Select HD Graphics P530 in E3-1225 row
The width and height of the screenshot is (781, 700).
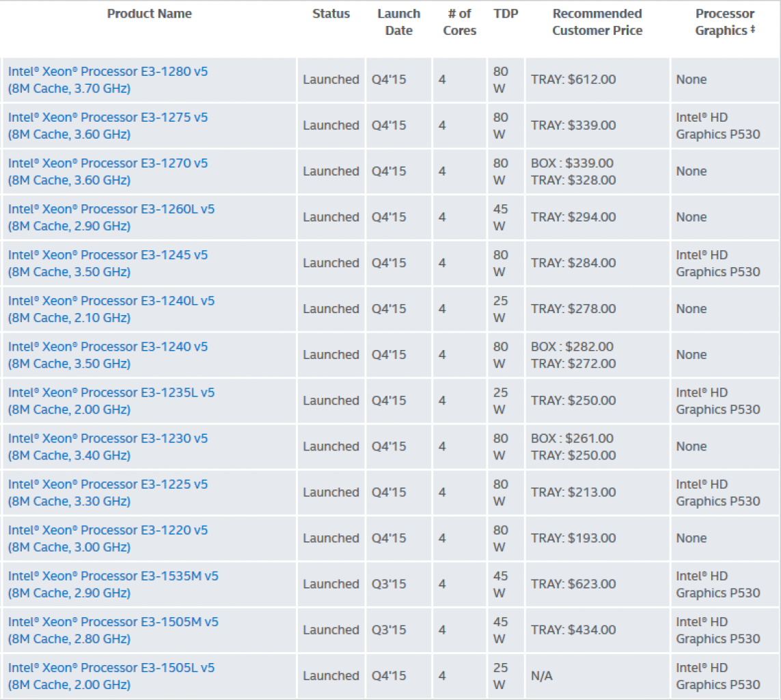(x=717, y=492)
